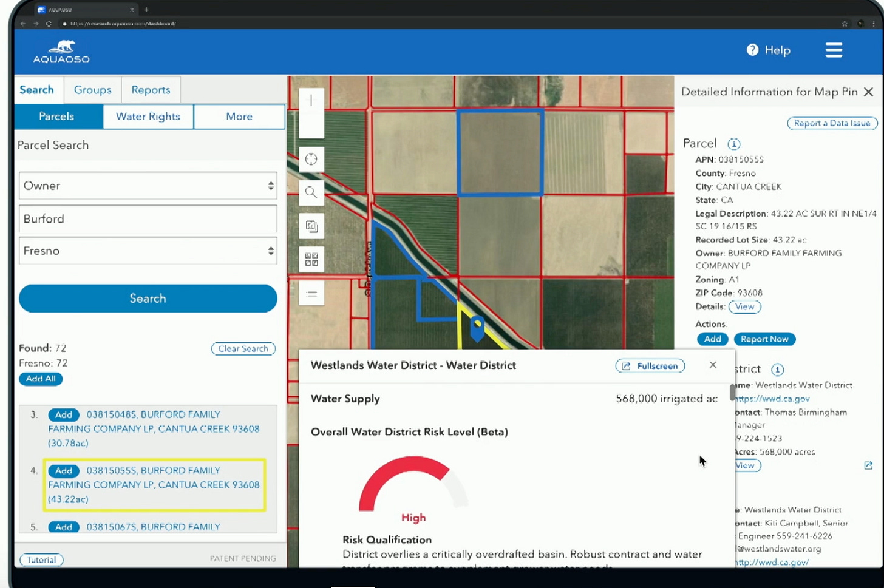This screenshot has height=588, width=884.
Task: Click the Report Now button
Action: (x=764, y=339)
